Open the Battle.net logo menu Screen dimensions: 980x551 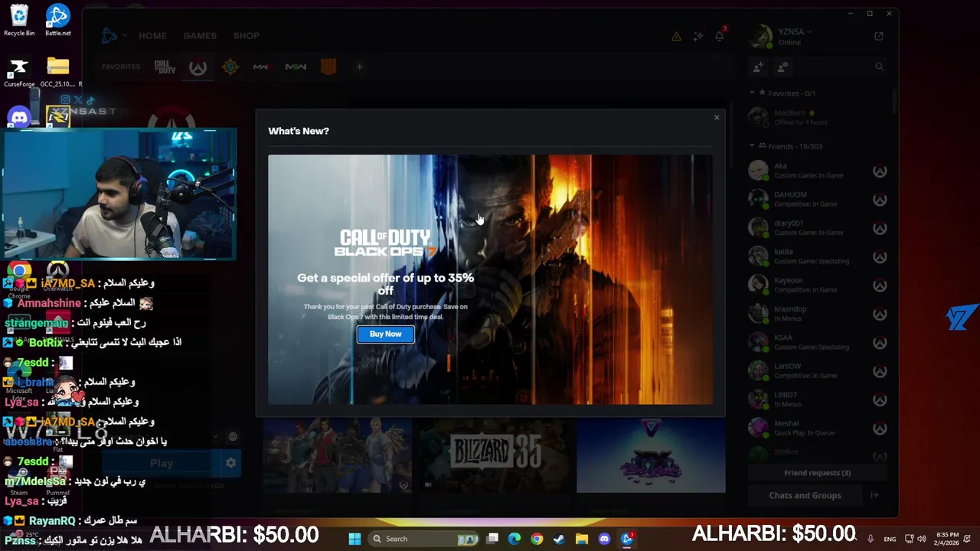[113, 35]
